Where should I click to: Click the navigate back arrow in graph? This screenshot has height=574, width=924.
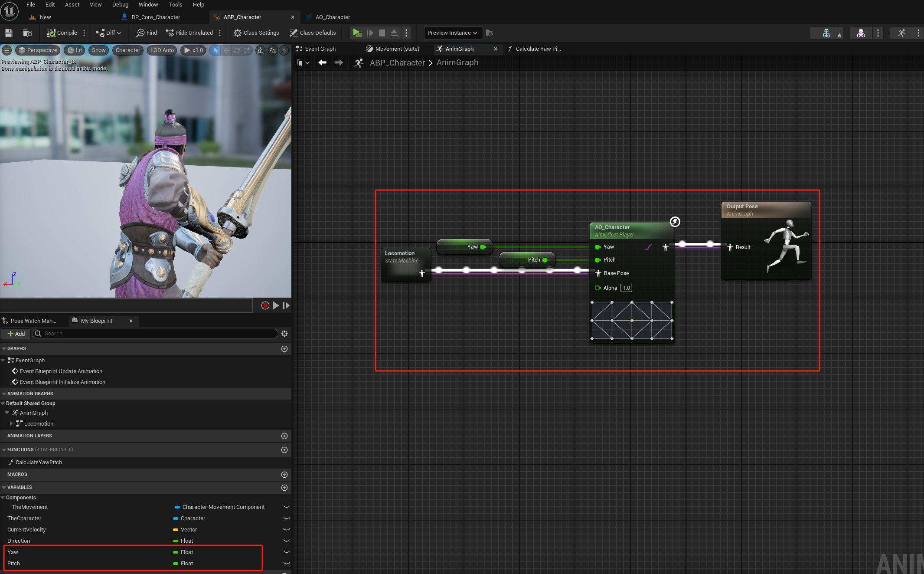click(322, 63)
